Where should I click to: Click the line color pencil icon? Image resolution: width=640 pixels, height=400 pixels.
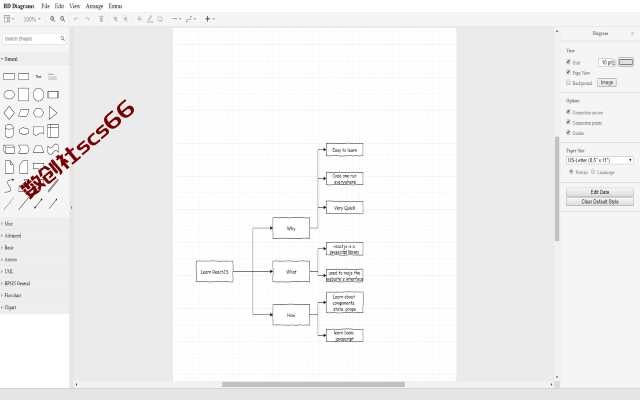[150, 19]
